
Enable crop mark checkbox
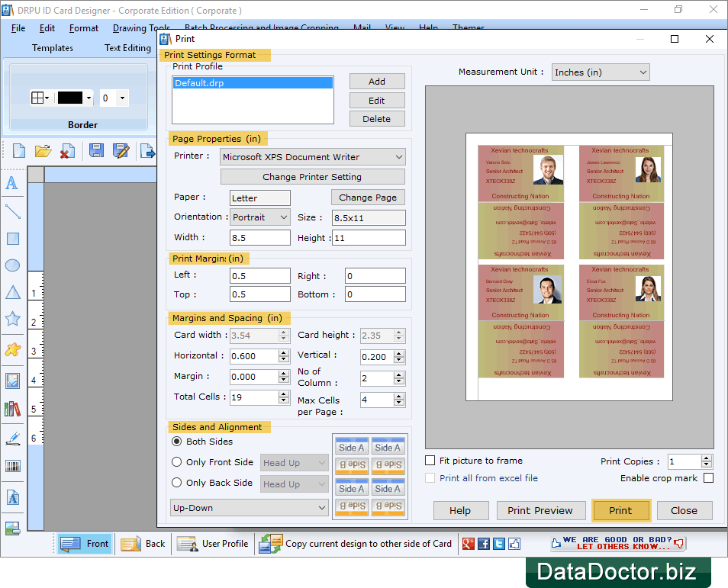[708, 478]
